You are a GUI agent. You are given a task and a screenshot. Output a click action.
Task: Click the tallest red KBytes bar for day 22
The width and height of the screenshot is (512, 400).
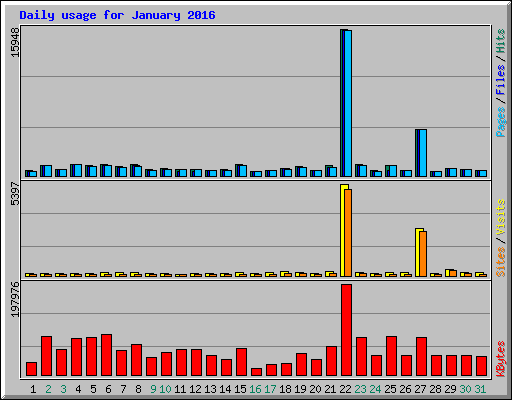(x=346, y=330)
